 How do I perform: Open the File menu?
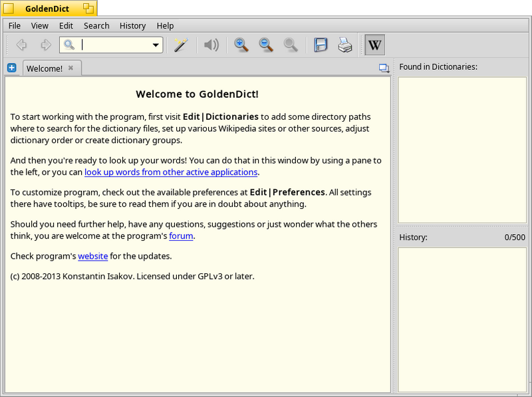point(15,26)
